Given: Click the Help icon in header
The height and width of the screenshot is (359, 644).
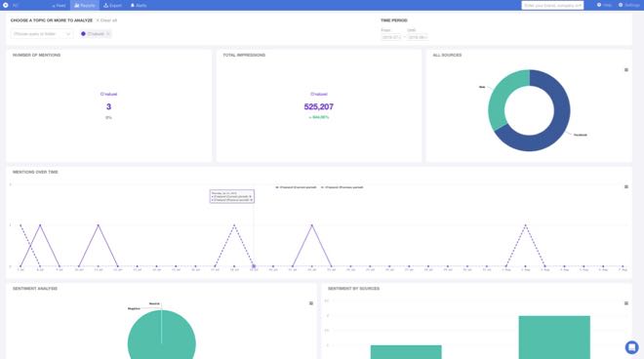Looking at the screenshot, I should (604, 5).
